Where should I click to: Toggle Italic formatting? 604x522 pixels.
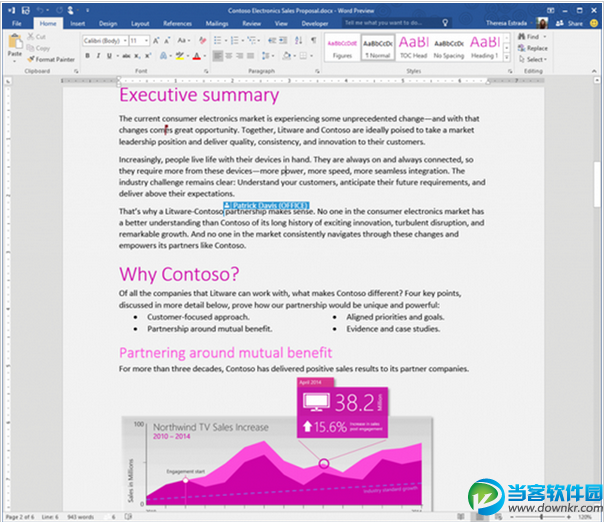click(98, 56)
